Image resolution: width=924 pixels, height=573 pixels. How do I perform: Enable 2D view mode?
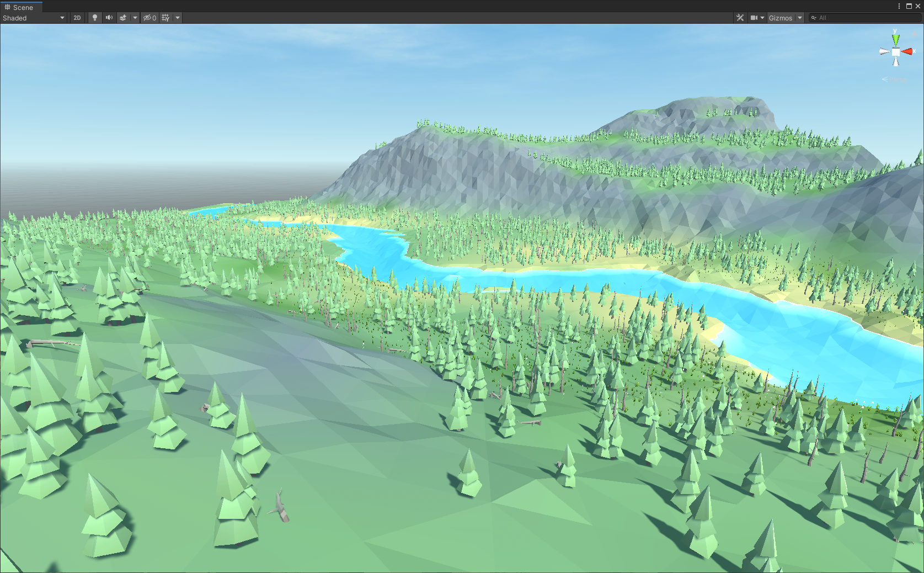point(77,18)
